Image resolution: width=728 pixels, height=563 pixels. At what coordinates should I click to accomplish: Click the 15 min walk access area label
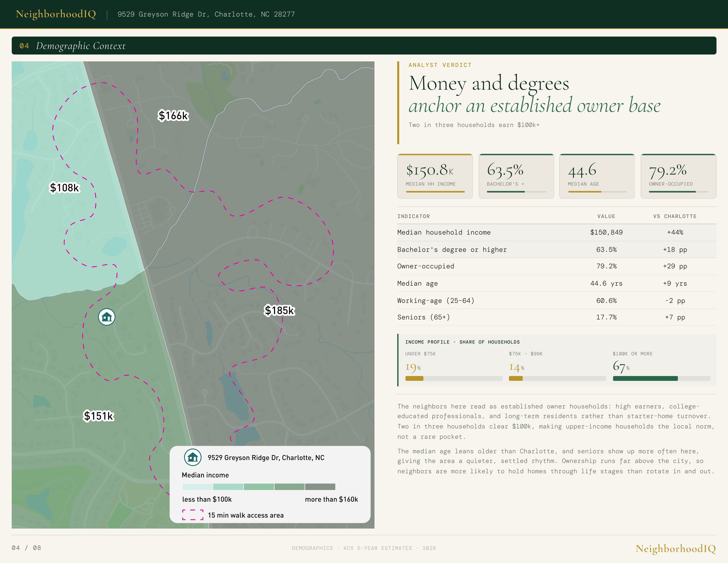tap(246, 515)
